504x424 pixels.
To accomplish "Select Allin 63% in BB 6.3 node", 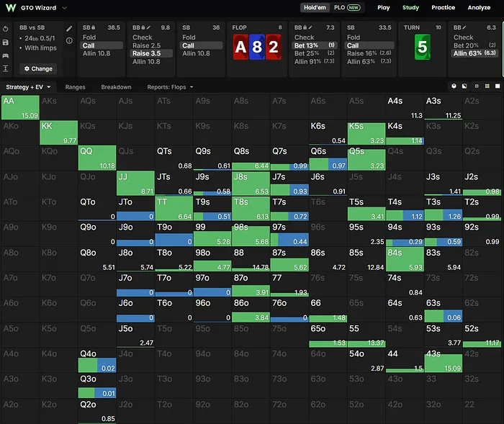I will click(474, 53).
